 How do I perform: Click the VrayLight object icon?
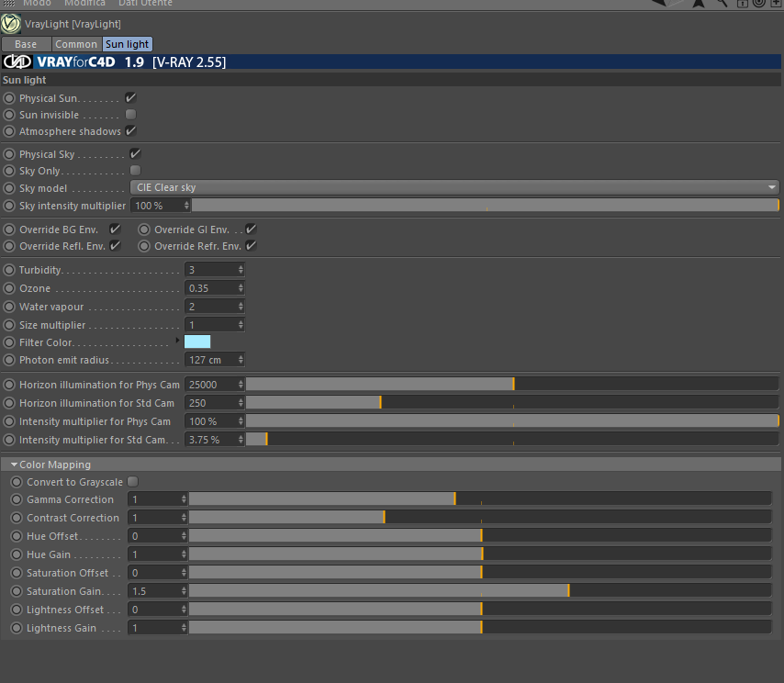coord(10,24)
